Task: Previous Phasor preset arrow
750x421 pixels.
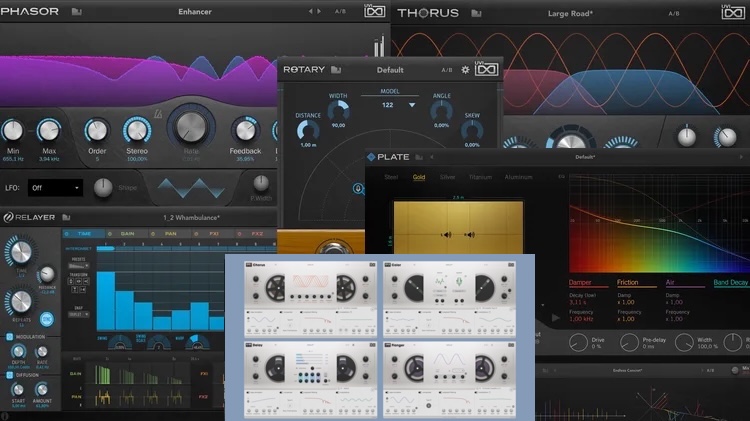Action: pos(310,11)
